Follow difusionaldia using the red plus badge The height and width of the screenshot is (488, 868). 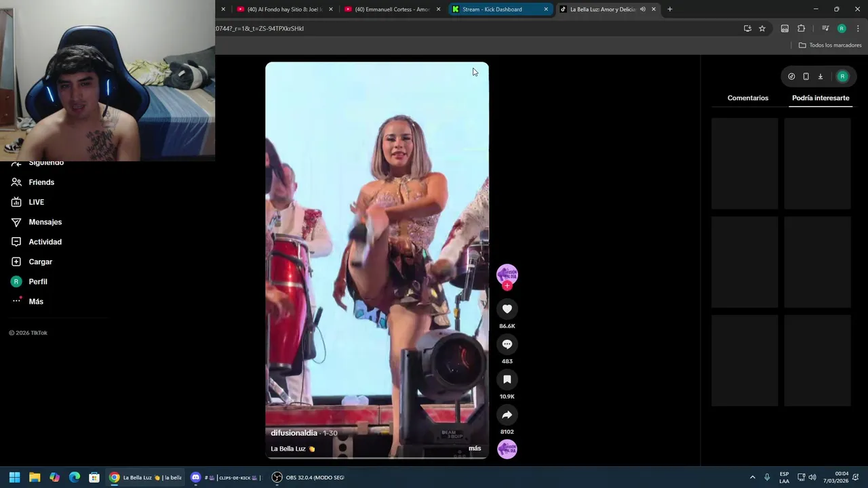(507, 286)
